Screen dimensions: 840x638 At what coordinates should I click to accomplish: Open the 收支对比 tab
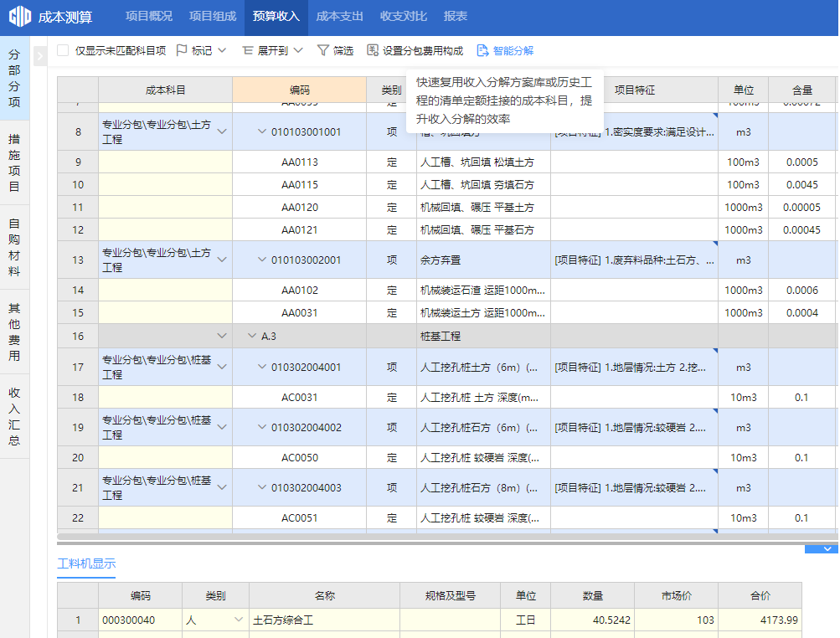click(403, 17)
